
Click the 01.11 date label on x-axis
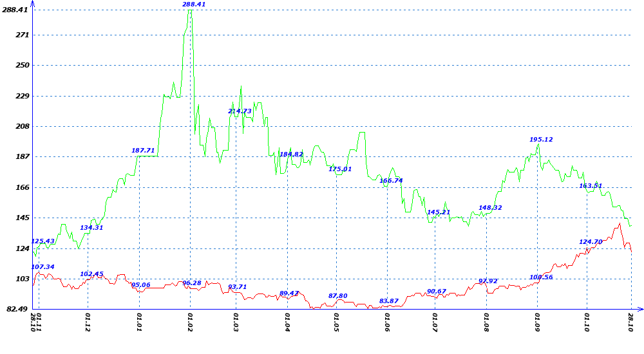tap(39, 322)
